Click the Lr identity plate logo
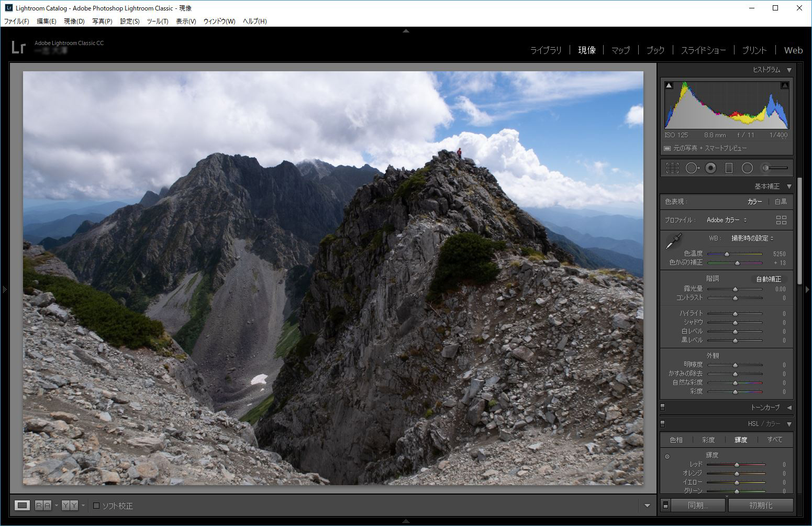Screen dimensions: 812x526 click(x=18, y=47)
